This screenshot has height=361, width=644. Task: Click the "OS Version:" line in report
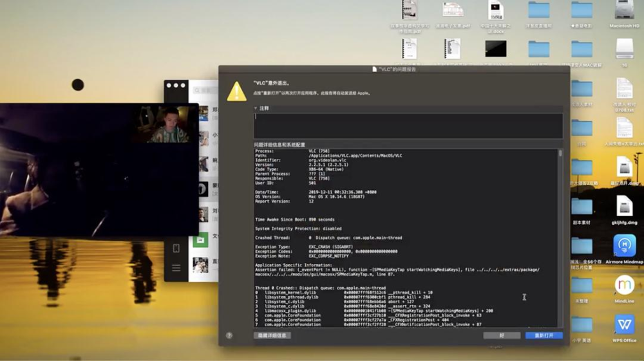coord(310,196)
